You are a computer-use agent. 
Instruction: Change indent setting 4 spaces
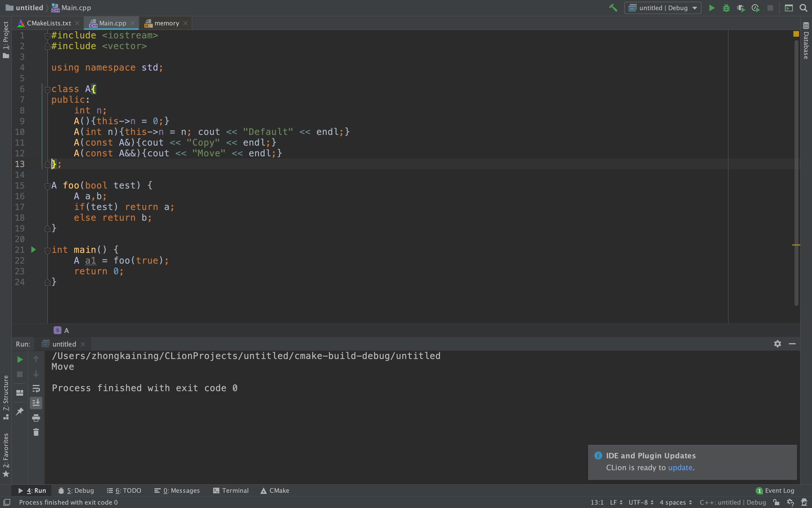point(676,502)
